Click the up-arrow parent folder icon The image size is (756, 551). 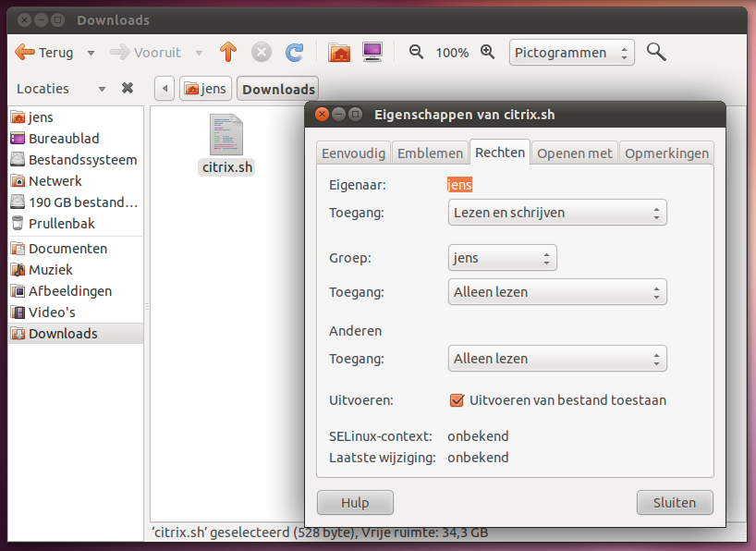coord(228,53)
